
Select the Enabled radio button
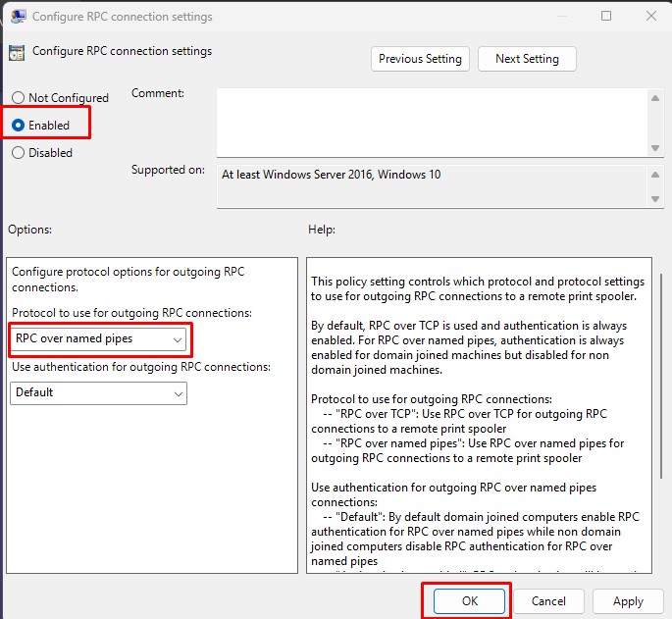(18, 126)
